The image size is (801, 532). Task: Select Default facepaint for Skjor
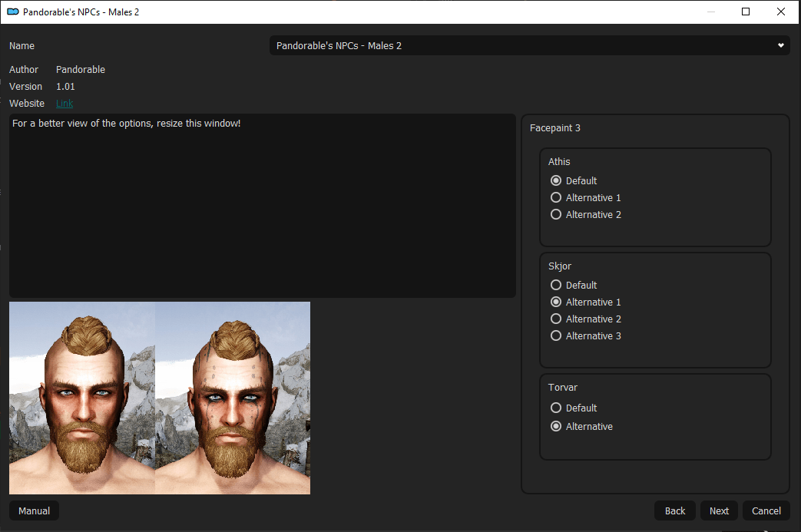pyautogui.click(x=574, y=285)
